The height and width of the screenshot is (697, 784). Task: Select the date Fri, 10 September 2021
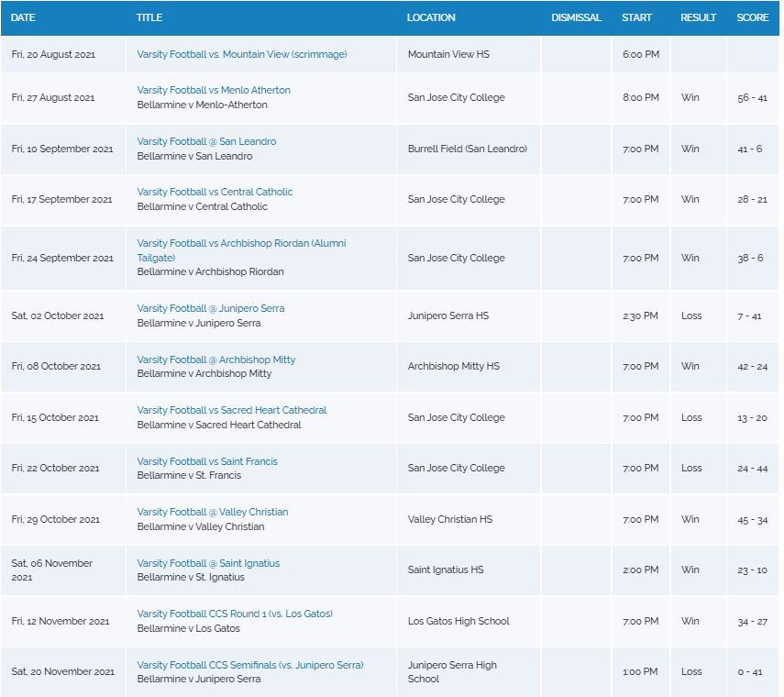(x=62, y=149)
